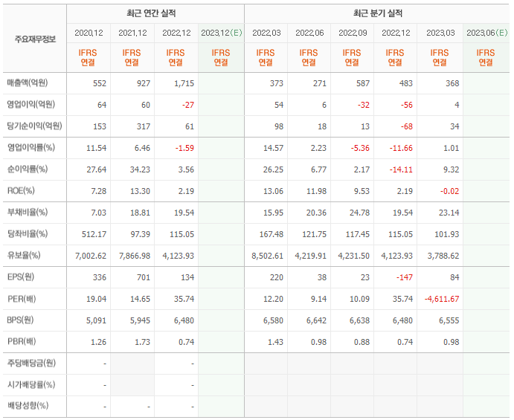Select the 배당성향(%) row label
514x420 pixels.
click(x=28, y=406)
